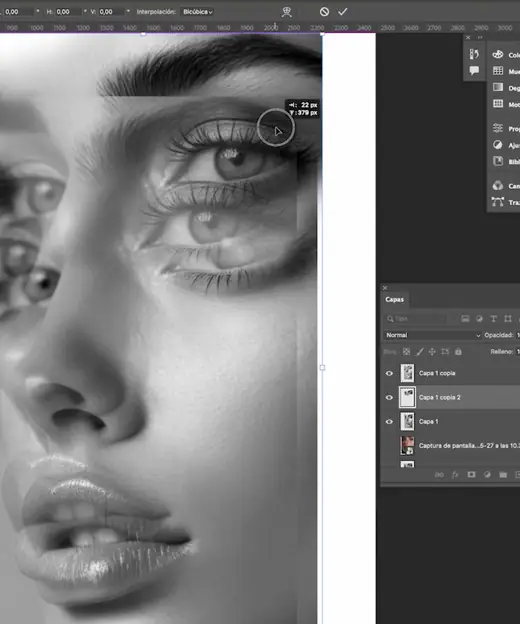Create new fill or adjustment layer icon
Viewport: 520px width, 624px height.
pyautogui.click(x=487, y=474)
